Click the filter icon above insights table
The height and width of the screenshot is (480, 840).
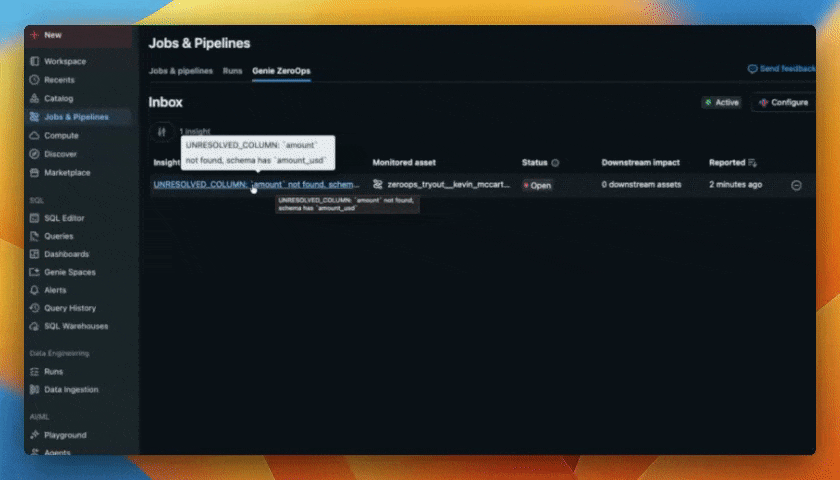(x=162, y=132)
